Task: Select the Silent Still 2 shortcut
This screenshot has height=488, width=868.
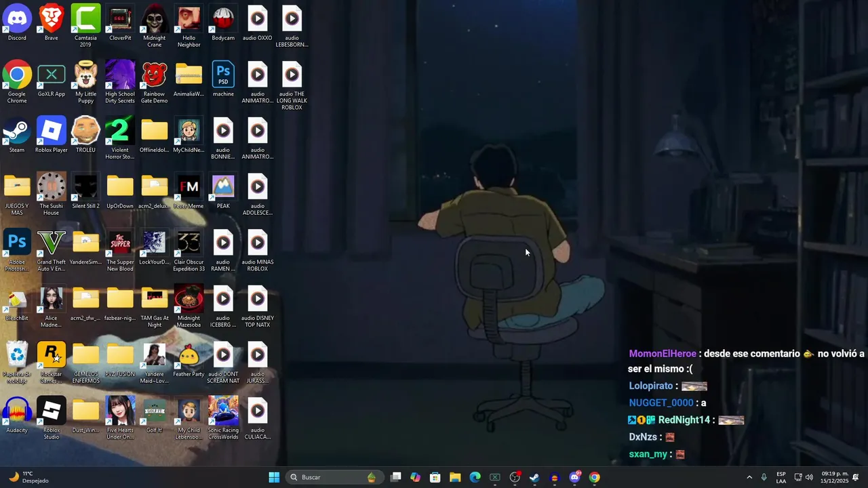Action: [x=85, y=192]
